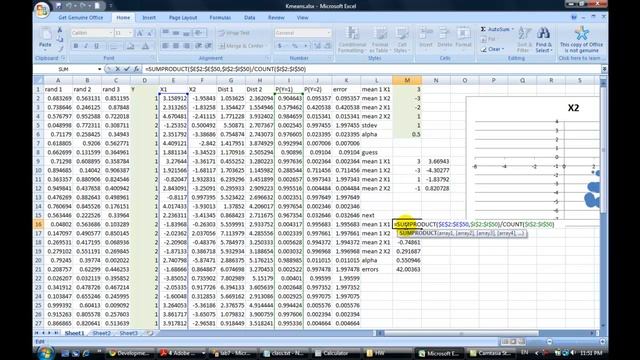This screenshot has height=360, width=640.
Task: Toggle Bold formatting
Action: (x=76, y=46)
